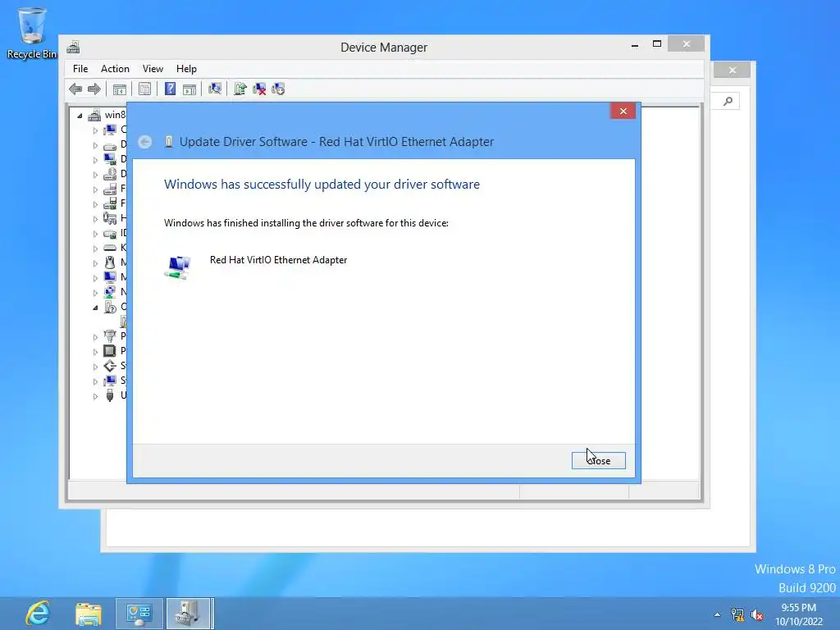The height and width of the screenshot is (630, 840).
Task: Click the Disable device toolbar icon
Action: 278,89
